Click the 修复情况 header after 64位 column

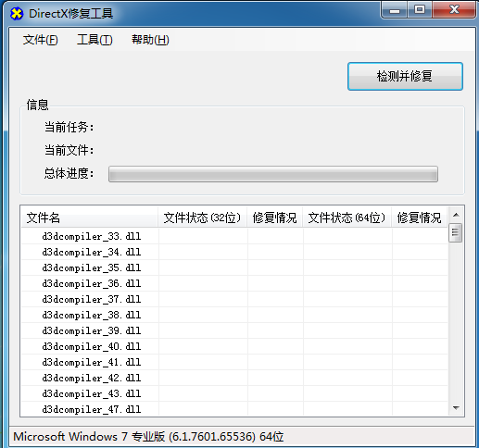[419, 218]
